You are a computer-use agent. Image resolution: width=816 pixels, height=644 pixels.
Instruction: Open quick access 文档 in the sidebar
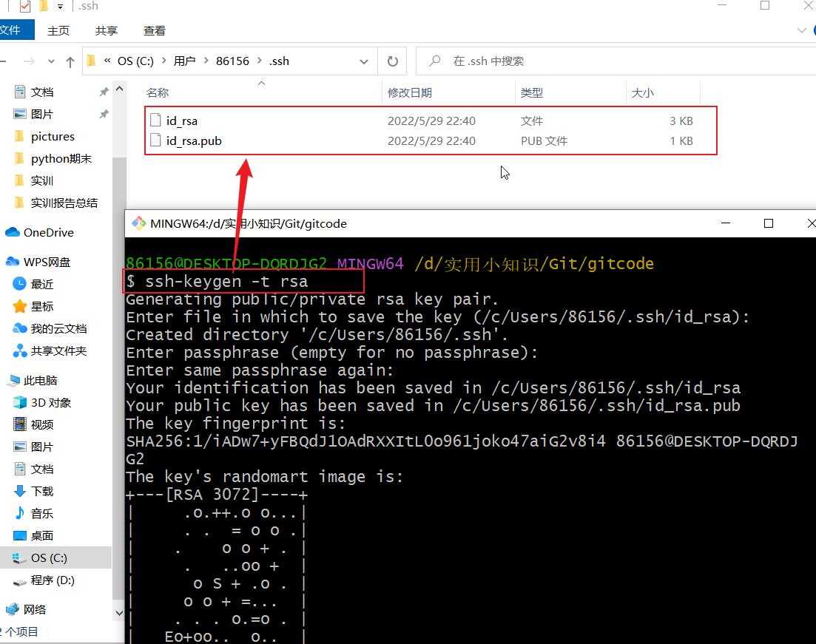coord(42,92)
